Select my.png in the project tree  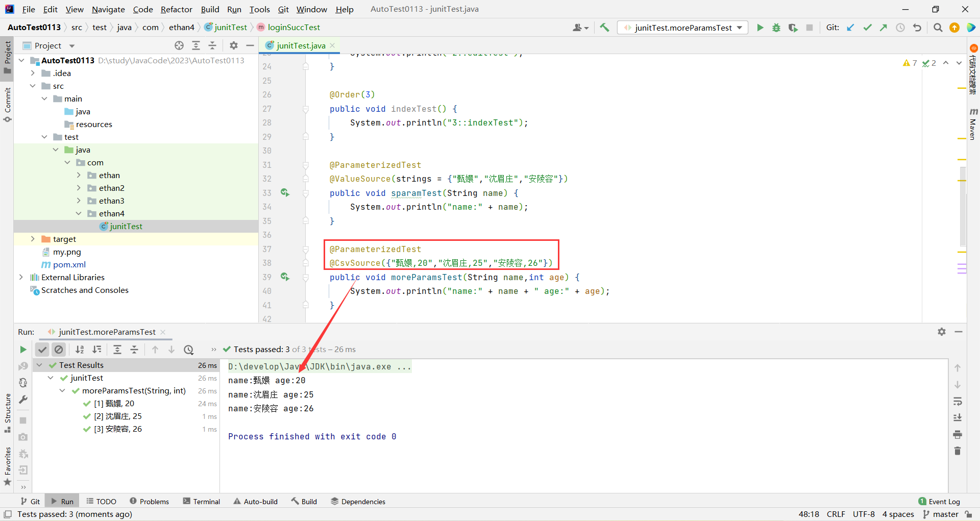(67, 252)
